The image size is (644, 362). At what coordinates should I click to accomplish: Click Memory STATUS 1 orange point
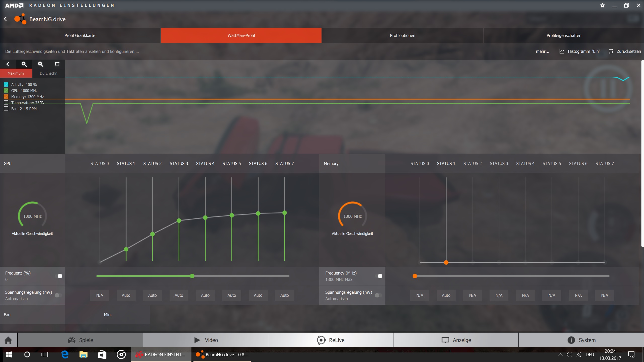446,262
